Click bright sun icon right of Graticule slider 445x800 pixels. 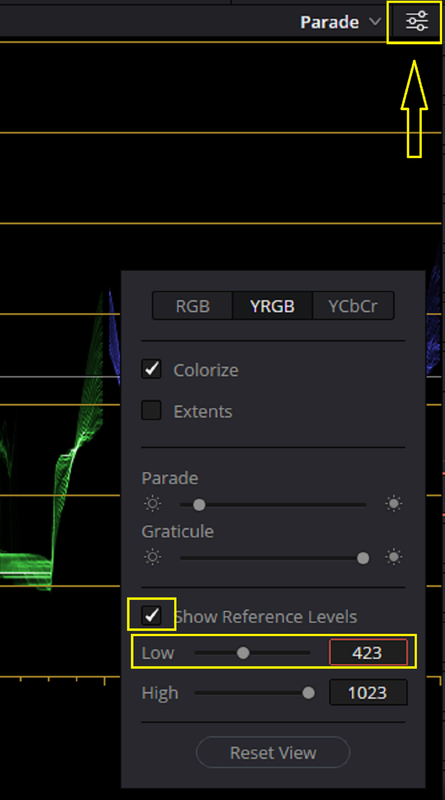coord(393,557)
